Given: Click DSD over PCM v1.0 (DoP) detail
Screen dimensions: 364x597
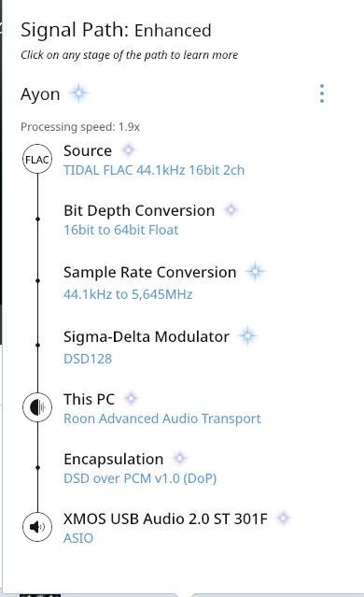Looking at the screenshot, I should coord(140,478).
